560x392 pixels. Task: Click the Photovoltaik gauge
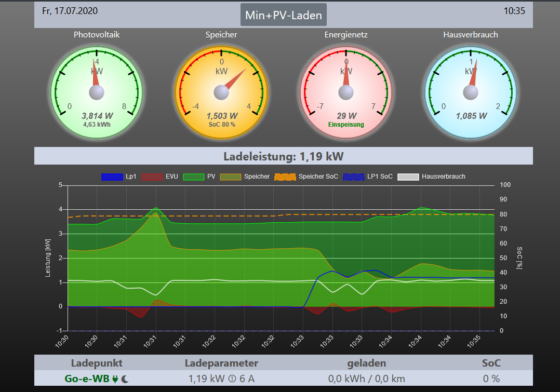(x=97, y=91)
